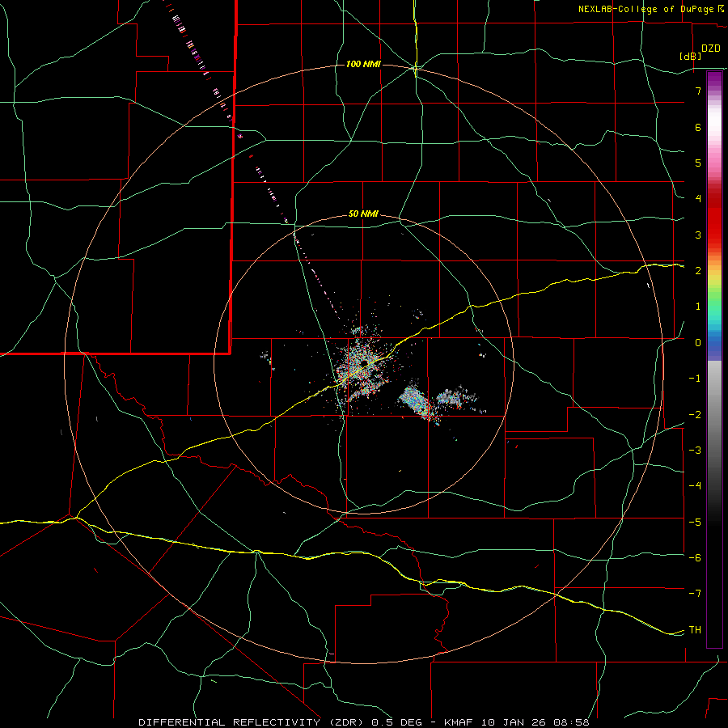Click the 100 NMI range ring label

click(x=363, y=64)
